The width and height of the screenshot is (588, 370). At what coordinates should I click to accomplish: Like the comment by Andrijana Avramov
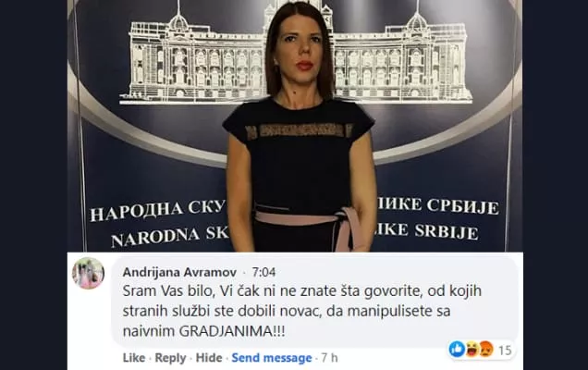coord(134,358)
